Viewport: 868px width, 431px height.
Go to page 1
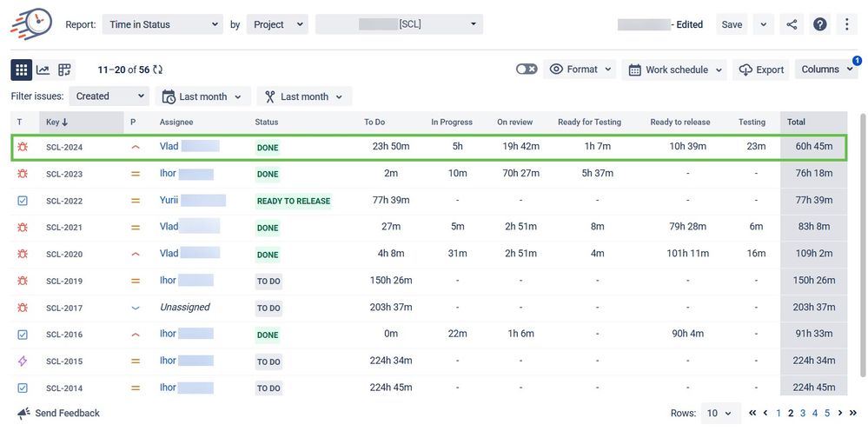779,413
